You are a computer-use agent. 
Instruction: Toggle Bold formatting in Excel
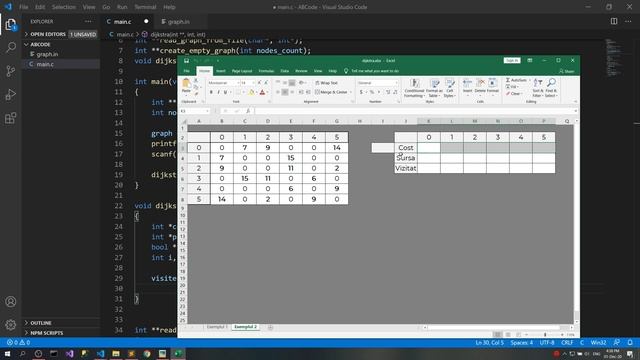click(x=211, y=92)
